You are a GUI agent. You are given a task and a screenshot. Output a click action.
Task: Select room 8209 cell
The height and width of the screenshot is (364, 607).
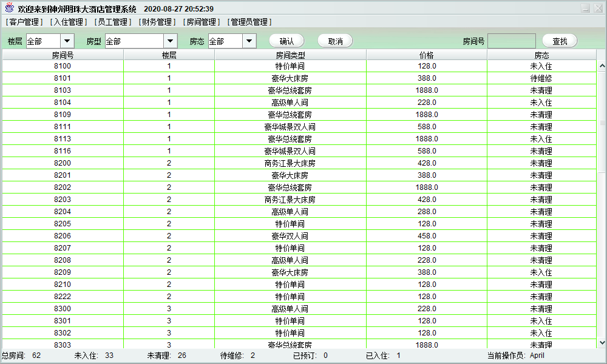coord(63,272)
